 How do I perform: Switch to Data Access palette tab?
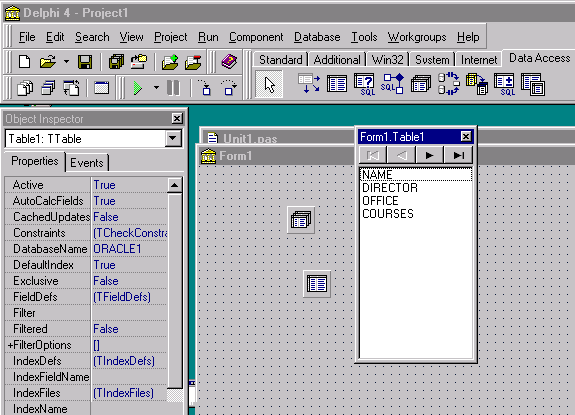tap(539, 58)
